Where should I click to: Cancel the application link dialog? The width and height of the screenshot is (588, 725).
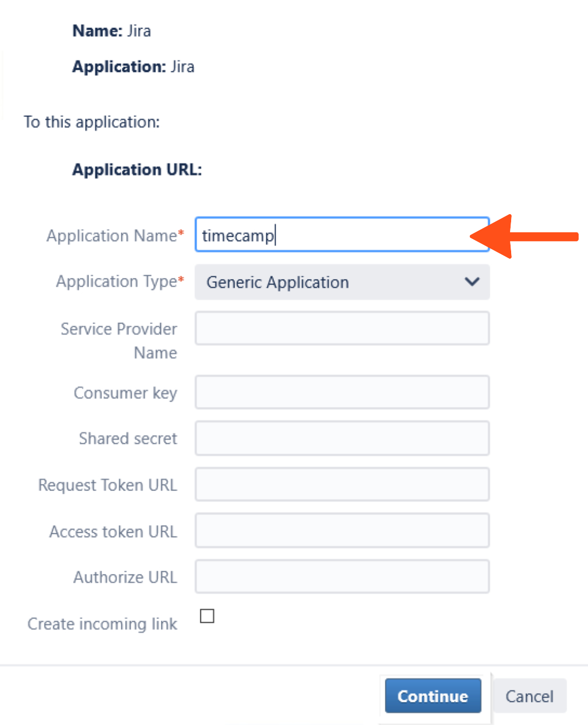click(529, 696)
